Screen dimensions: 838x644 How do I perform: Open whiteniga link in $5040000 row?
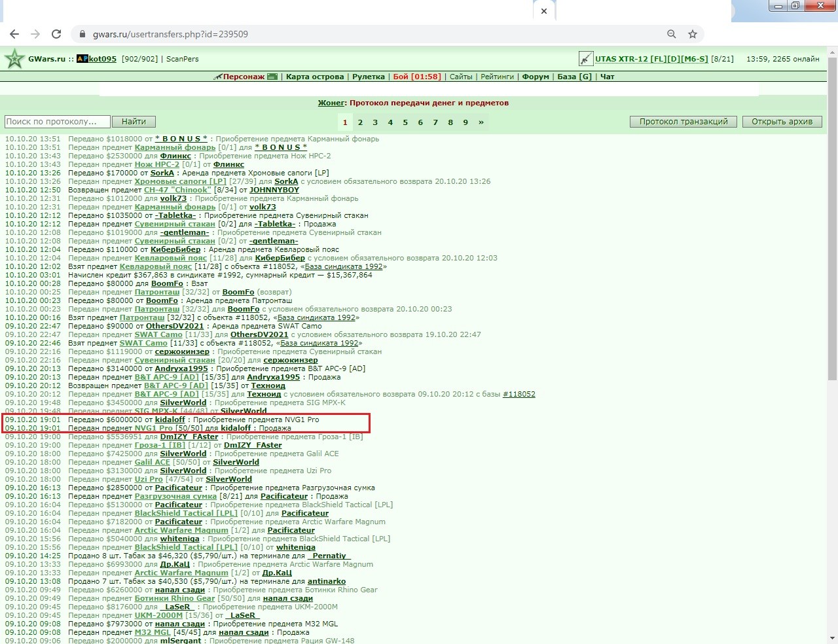(180, 539)
